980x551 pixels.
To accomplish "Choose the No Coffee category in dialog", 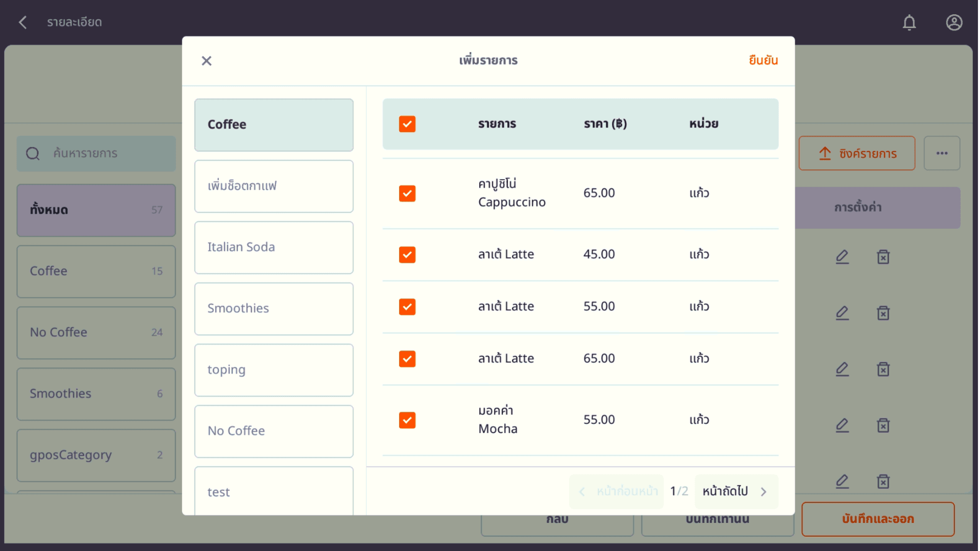I will (x=274, y=431).
